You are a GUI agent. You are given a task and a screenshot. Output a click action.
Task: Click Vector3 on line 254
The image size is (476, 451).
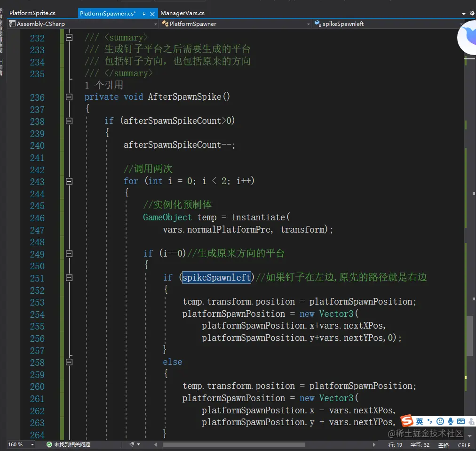(x=336, y=314)
